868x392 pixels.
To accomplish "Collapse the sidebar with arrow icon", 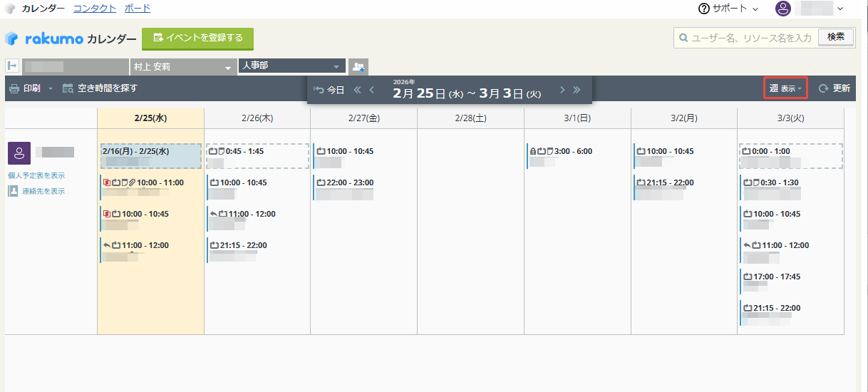I will tap(12, 66).
